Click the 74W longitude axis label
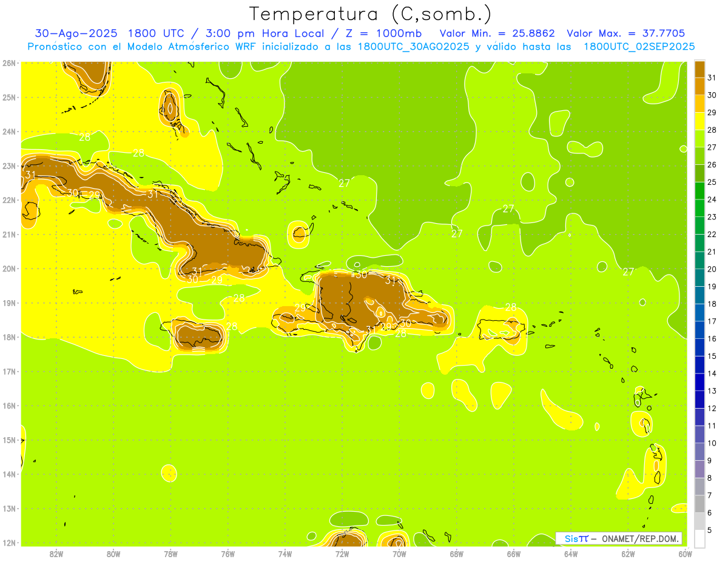Screen dimensions: 728x562 [285, 554]
